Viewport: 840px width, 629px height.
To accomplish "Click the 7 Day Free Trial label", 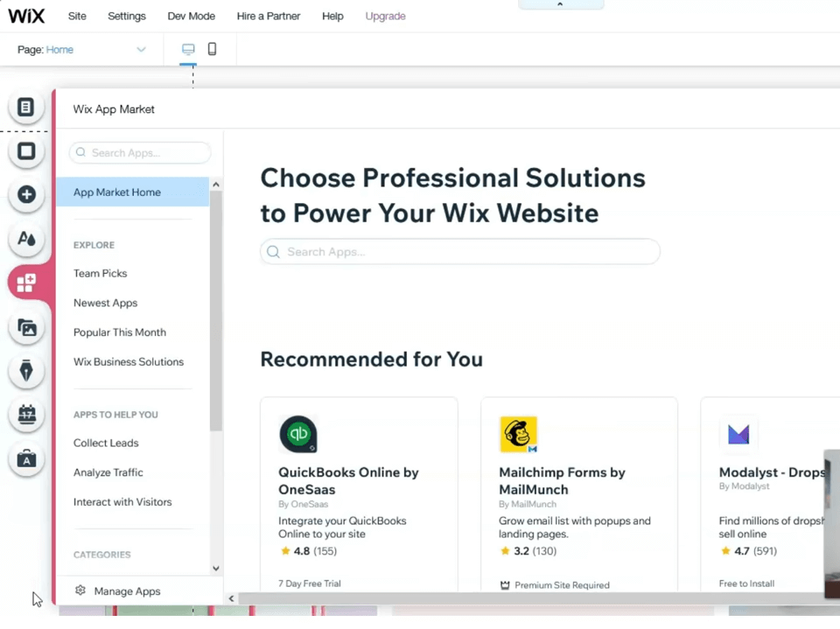I will pyautogui.click(x=310, y=584).
